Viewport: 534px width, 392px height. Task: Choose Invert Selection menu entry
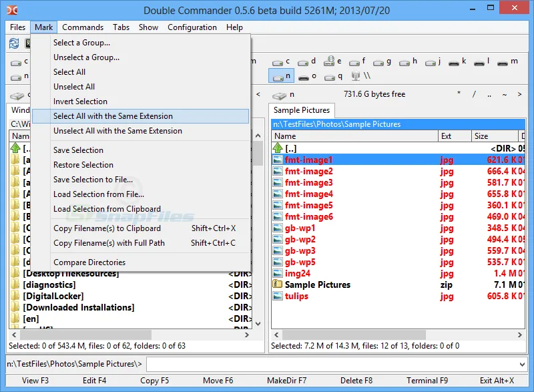coord(141,101)
